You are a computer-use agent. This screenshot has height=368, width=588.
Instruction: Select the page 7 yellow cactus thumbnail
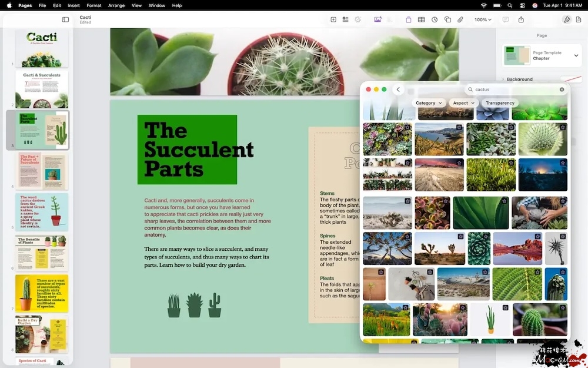42,293
